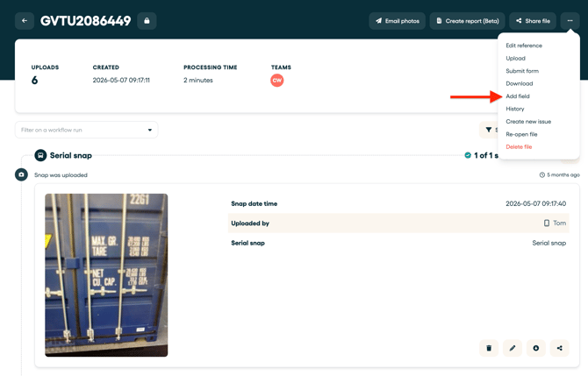The image size is (588, 376).
Task: Open the three-dot more options button
Action: point(570,21)
